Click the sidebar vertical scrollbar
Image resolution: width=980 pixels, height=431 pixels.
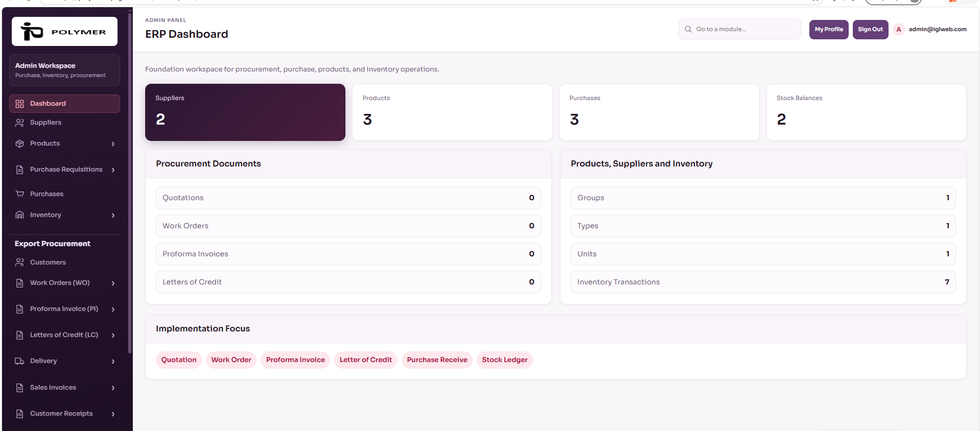pyautogui.click(x=130, y=184)
